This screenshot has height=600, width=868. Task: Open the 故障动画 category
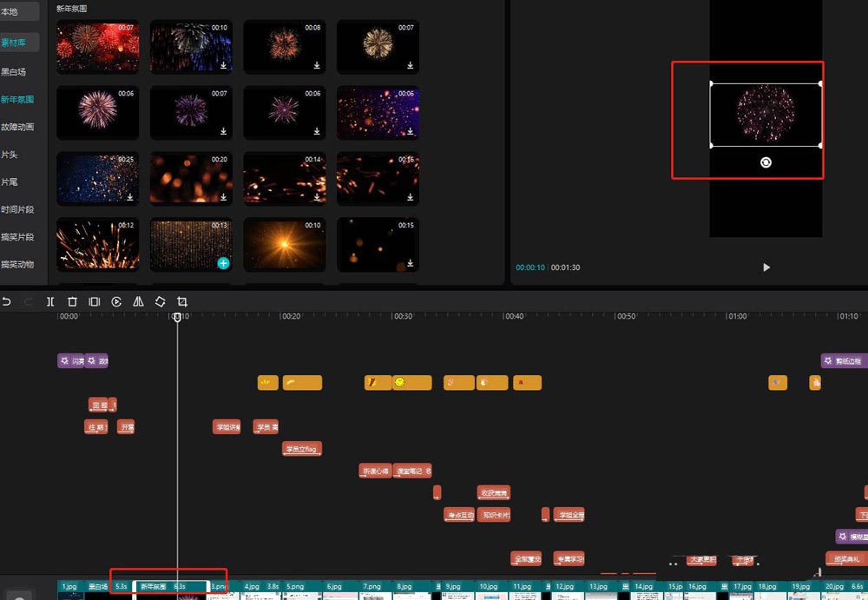point(17,127)
